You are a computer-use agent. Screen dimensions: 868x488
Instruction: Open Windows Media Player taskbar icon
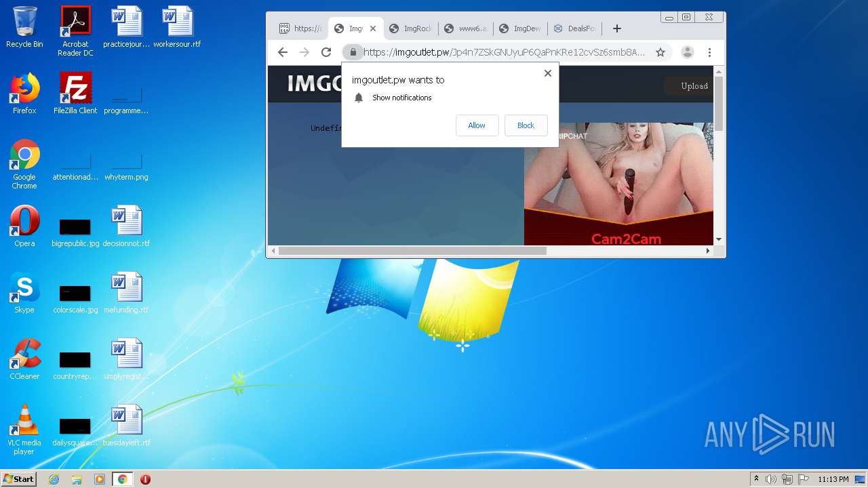coord(100,479)
